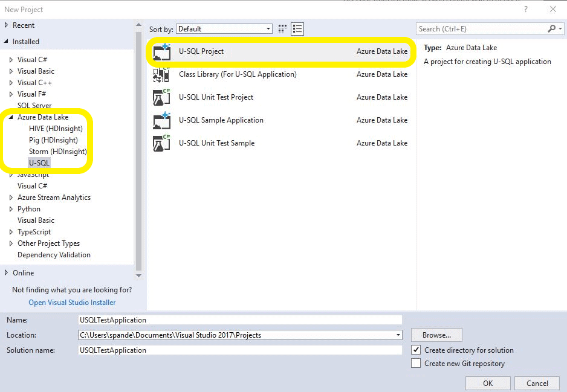Click the OK button
The height and width of the screenshot is (392, 567).
[488, 383]
